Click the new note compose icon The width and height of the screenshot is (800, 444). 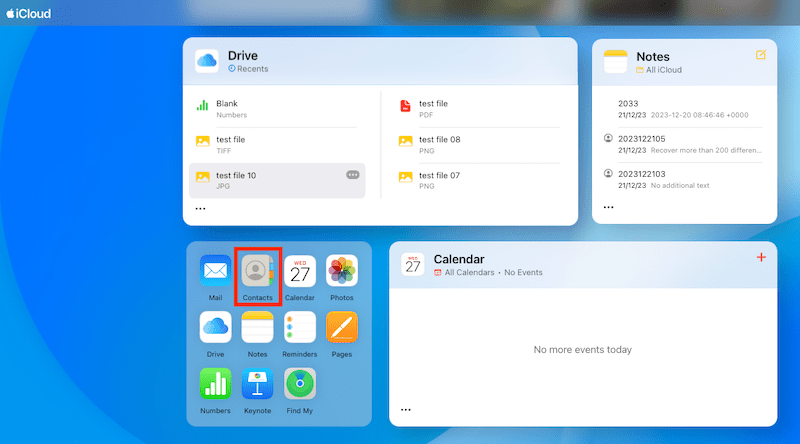pyautogui.click(x=761, y=55)
